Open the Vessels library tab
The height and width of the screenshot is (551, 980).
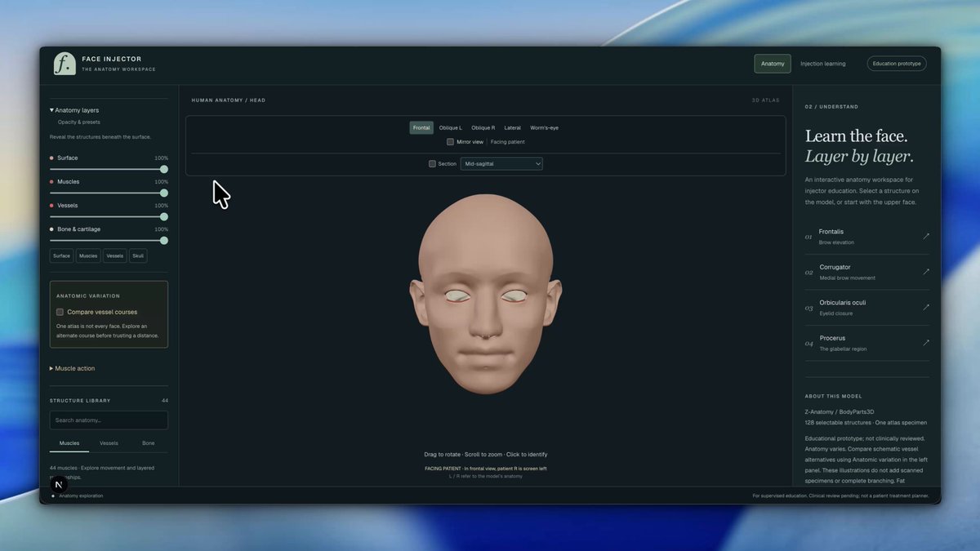(x=109, y=443)
